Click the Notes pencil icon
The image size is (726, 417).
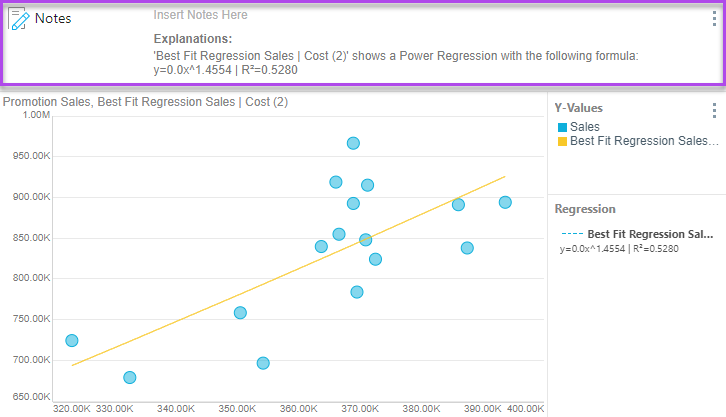18,19
